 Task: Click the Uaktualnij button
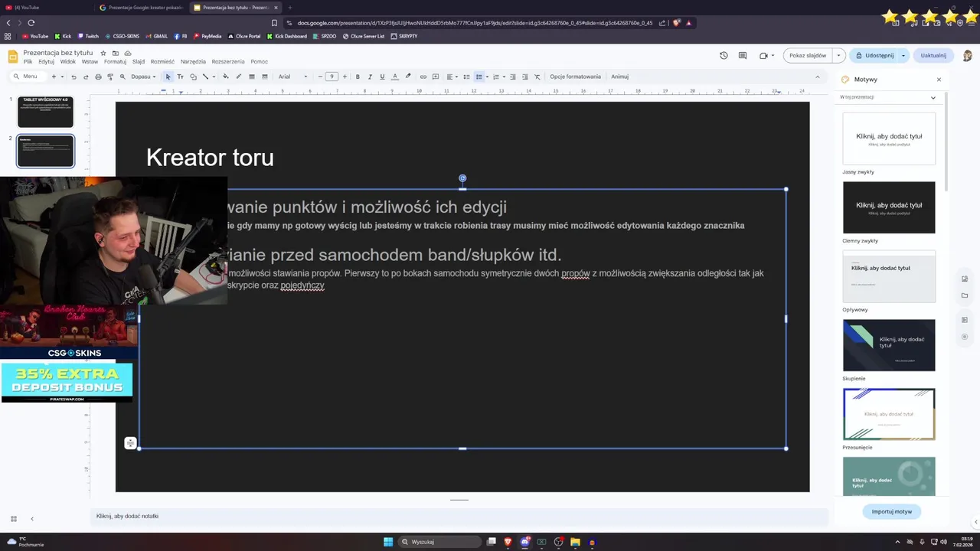pyautogui.click(x=933, y=55)
